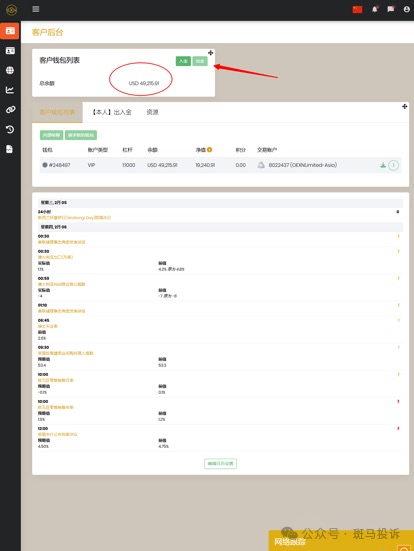Click the 内部转账 button
The image size is (414, 551).
point(51,135)
